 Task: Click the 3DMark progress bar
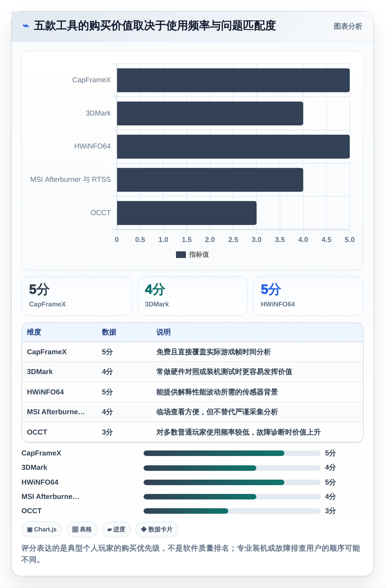click(x=232, y=468)
